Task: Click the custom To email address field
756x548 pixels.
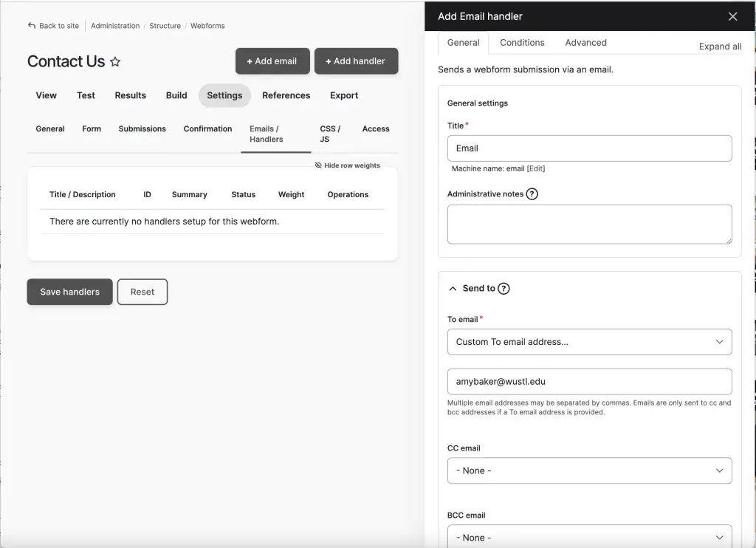Action: pyautogui.click(x=589, y=382)
